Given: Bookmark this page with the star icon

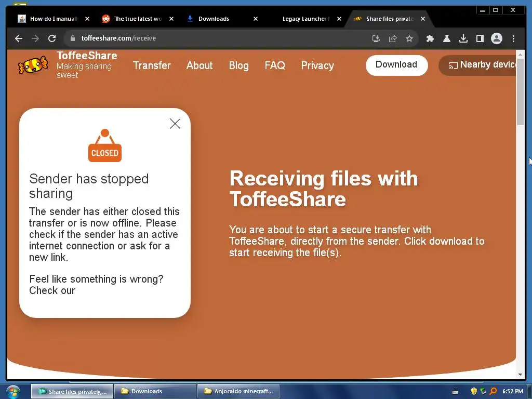Looking at the screenshot, I should [x=409, y=38].
